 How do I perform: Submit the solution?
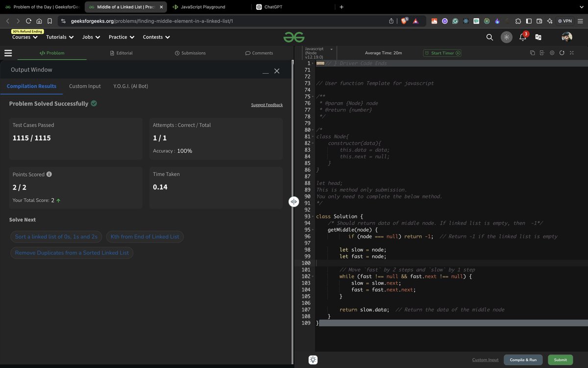click(x=560, y=360)
